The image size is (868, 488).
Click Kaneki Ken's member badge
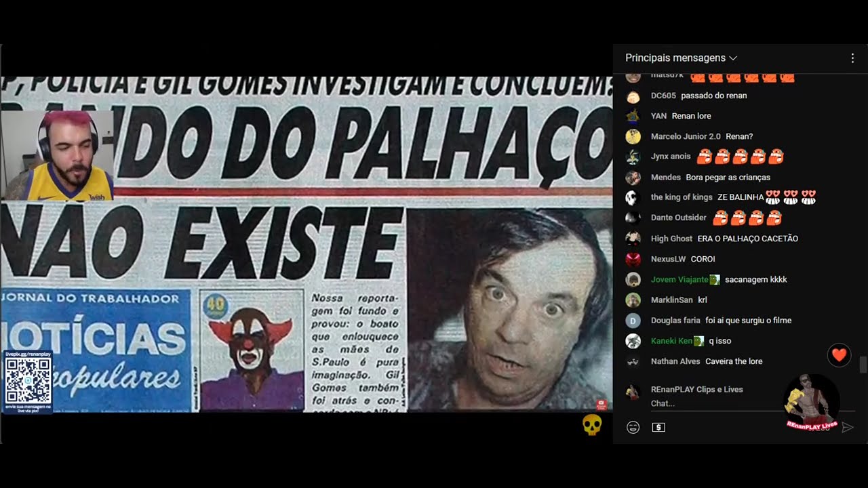[699, 341]
